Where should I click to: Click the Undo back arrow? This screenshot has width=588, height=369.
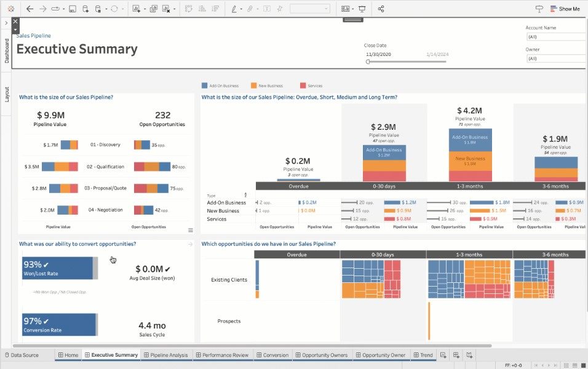(x=30, y=9)
